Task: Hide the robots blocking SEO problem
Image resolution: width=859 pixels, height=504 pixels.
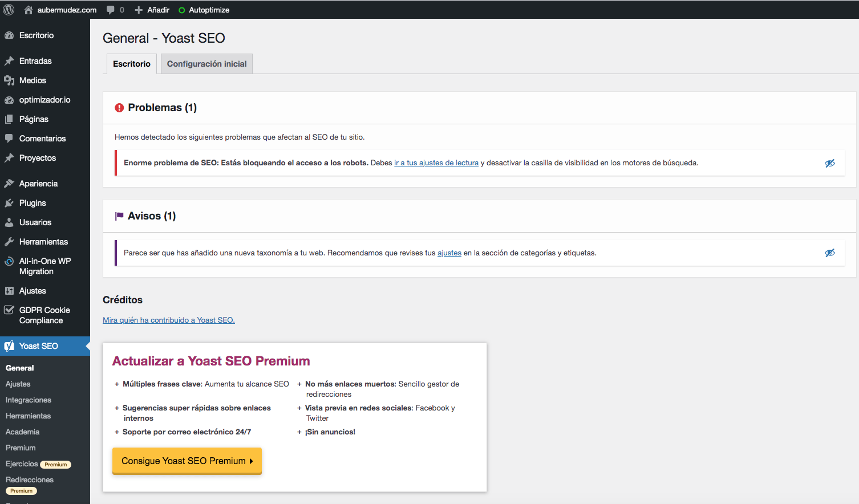Action: tap(830, 163)
